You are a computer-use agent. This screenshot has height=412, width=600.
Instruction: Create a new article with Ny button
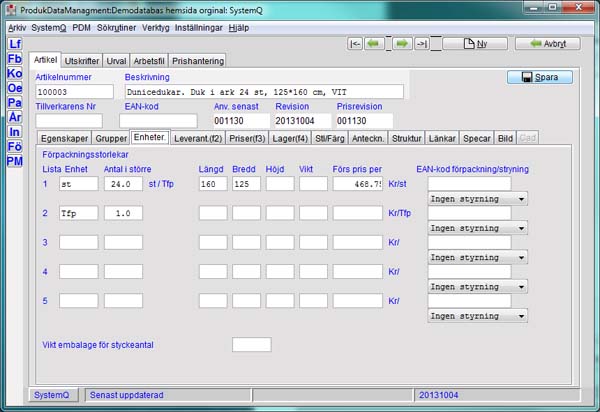[475, 44]
